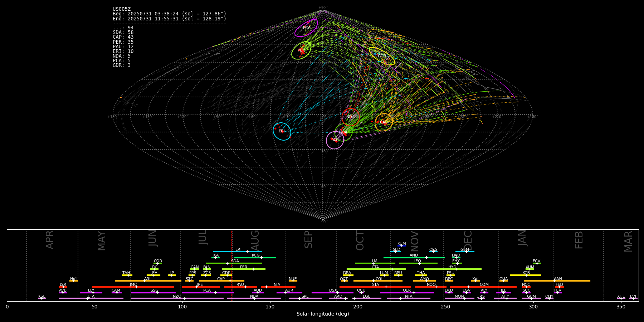Select the 'PAU: 12' count entry
This screenshot has width=644, height=322.
pos(123,47)
